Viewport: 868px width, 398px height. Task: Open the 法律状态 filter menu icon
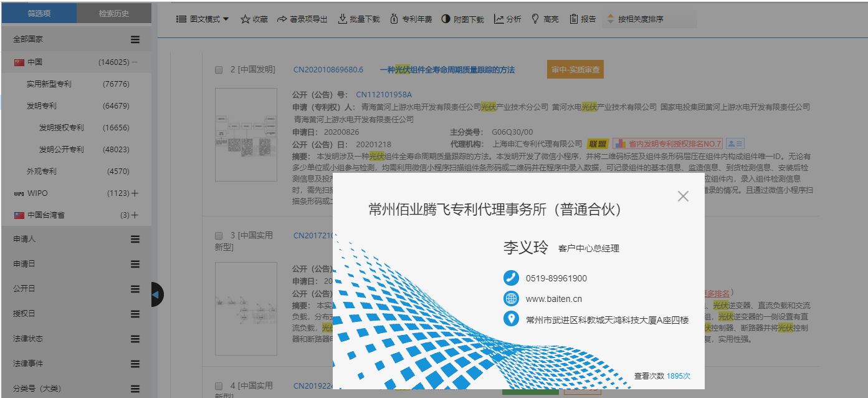tap(135, 339)
